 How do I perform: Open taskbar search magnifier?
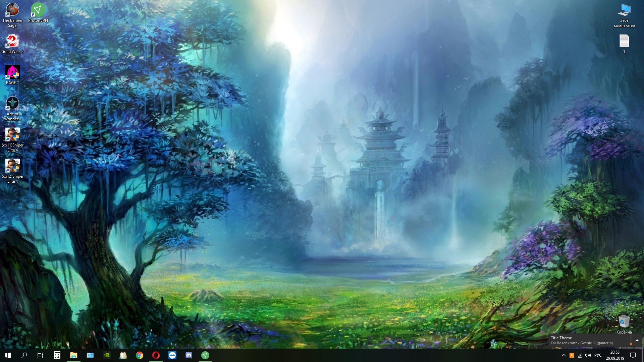tap(24, 355)
